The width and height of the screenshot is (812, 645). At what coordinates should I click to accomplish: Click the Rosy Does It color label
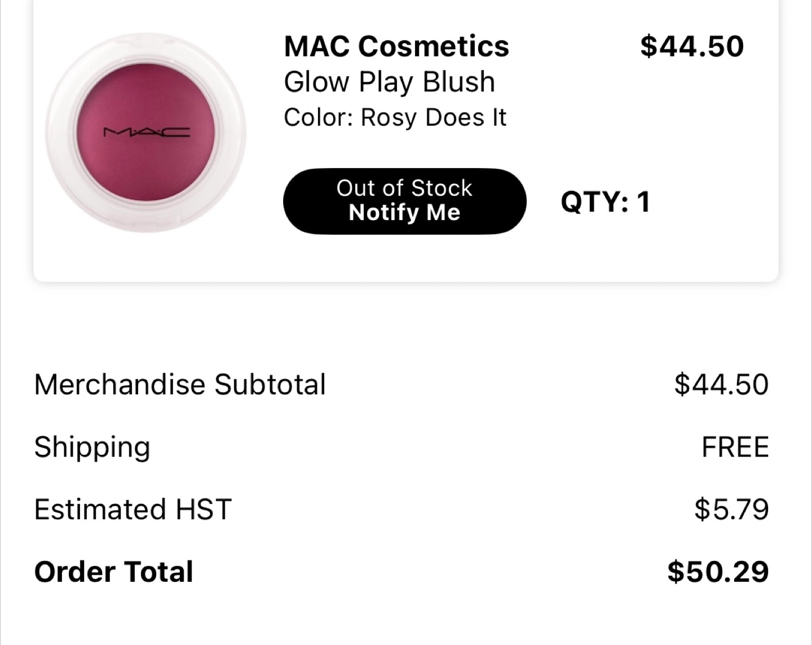[x=395, y=117]
